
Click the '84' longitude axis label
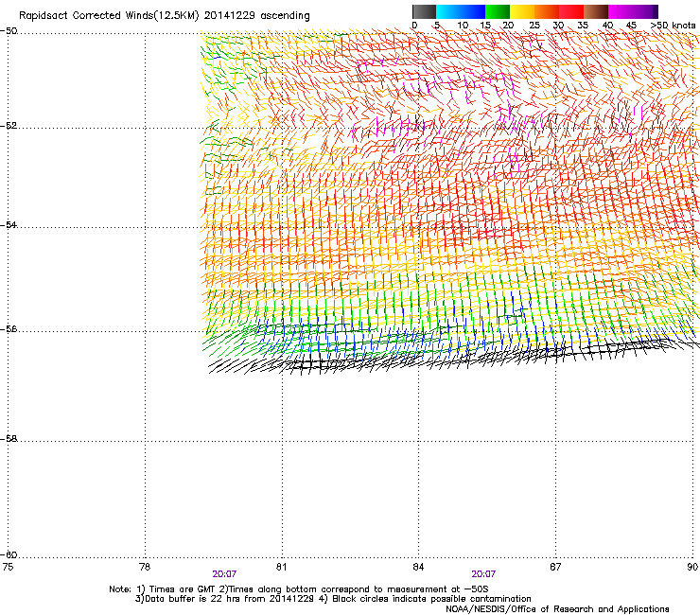point(418,567)
